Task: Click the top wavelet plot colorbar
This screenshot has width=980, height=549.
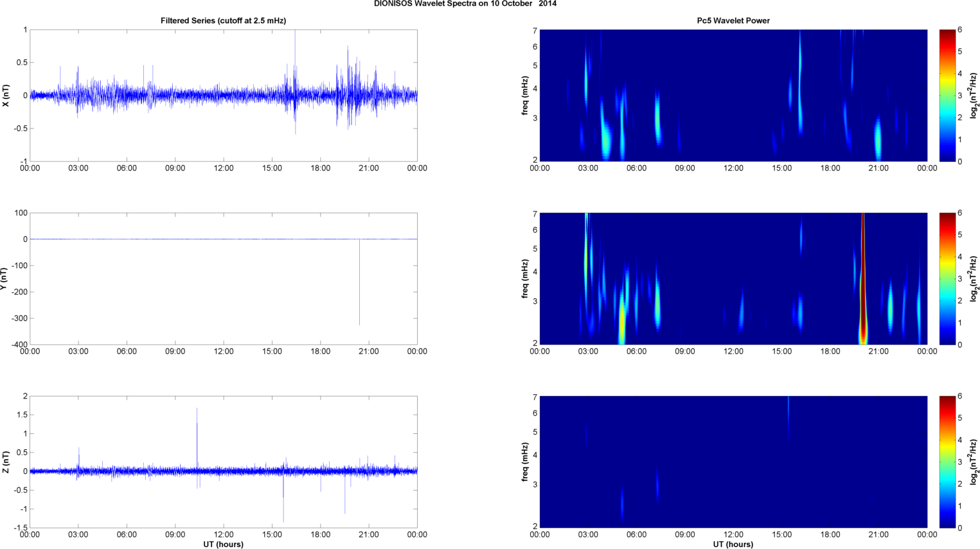Action: 946,95
